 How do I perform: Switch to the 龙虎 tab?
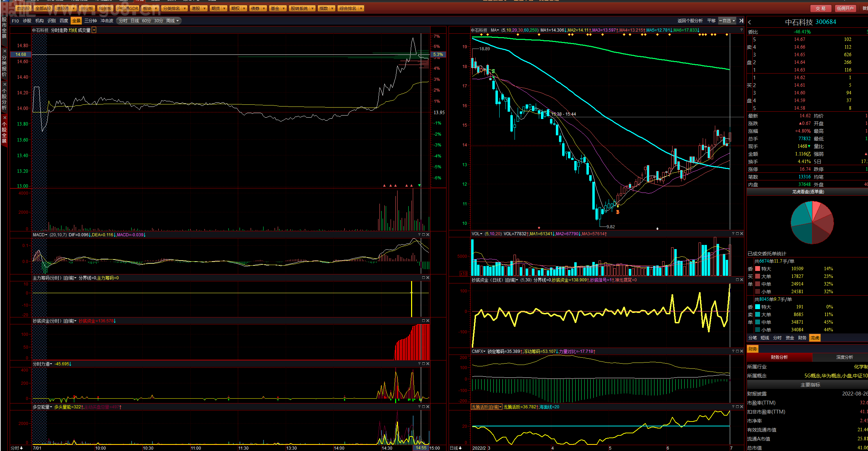point(815,338)
